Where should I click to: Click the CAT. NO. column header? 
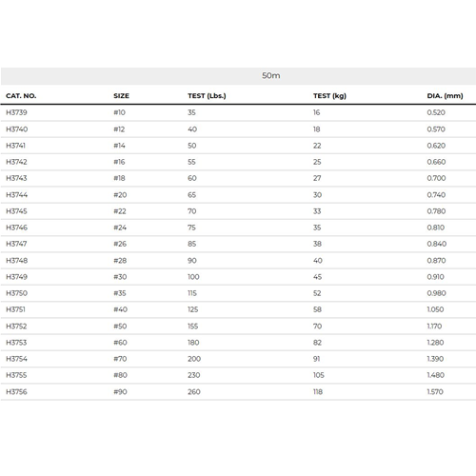tap(21, 96)
